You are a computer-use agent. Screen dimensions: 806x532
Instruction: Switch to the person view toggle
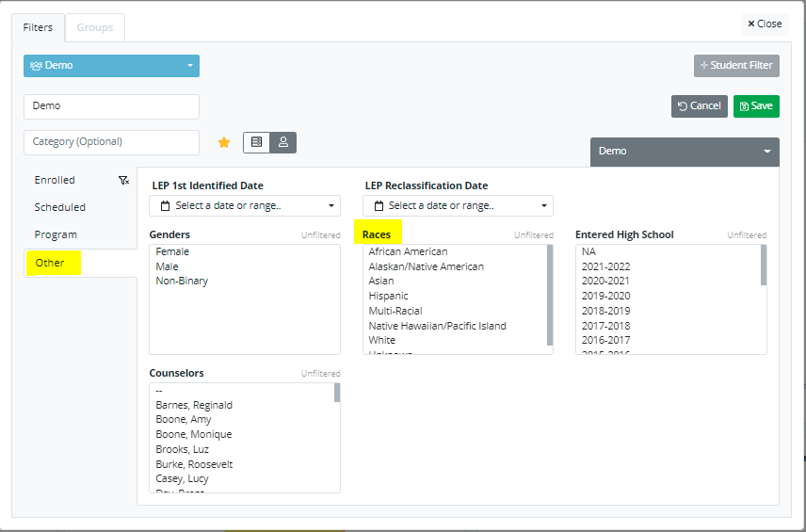pos(282,142)
